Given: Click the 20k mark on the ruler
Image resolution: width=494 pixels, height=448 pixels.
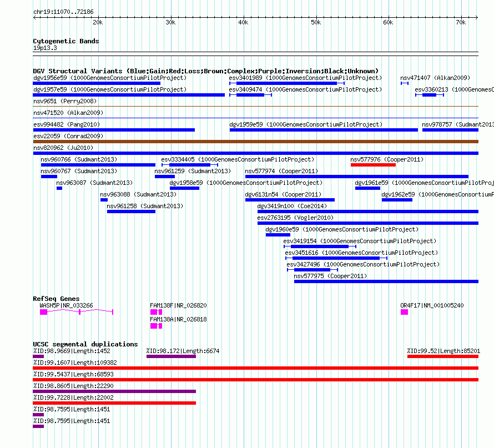Looking at the screenshot, I should click(98, 22).
